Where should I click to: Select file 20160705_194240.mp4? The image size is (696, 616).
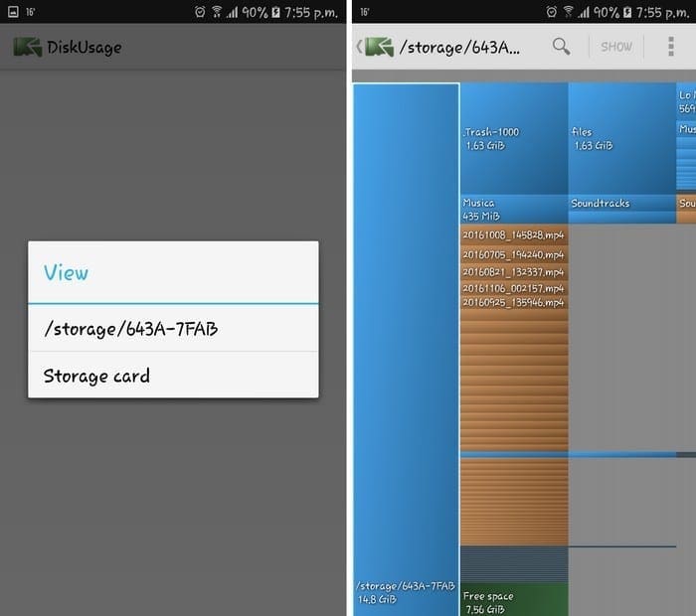514,254
